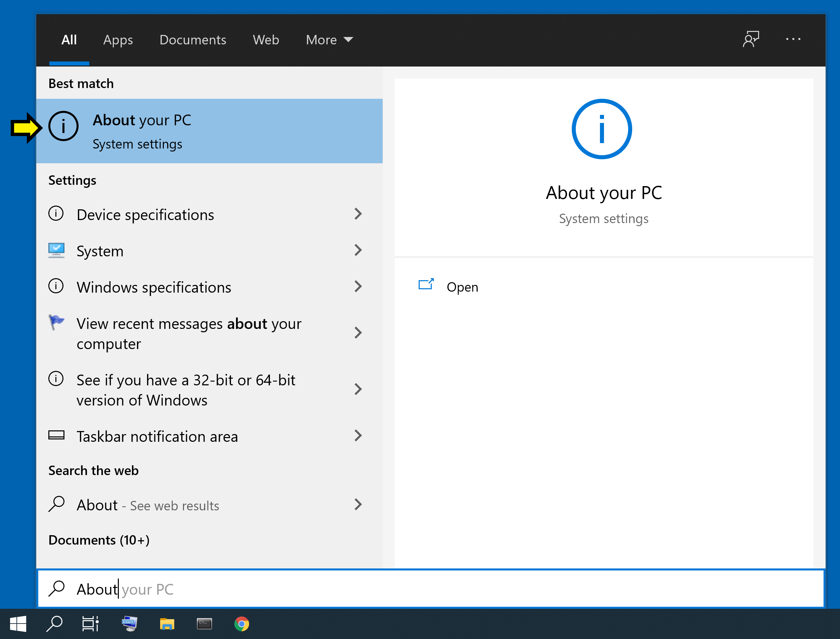Click the feedback person icon
Viewport: 840px width, 639px height.
pyautogui.click(x=751, y=39)
